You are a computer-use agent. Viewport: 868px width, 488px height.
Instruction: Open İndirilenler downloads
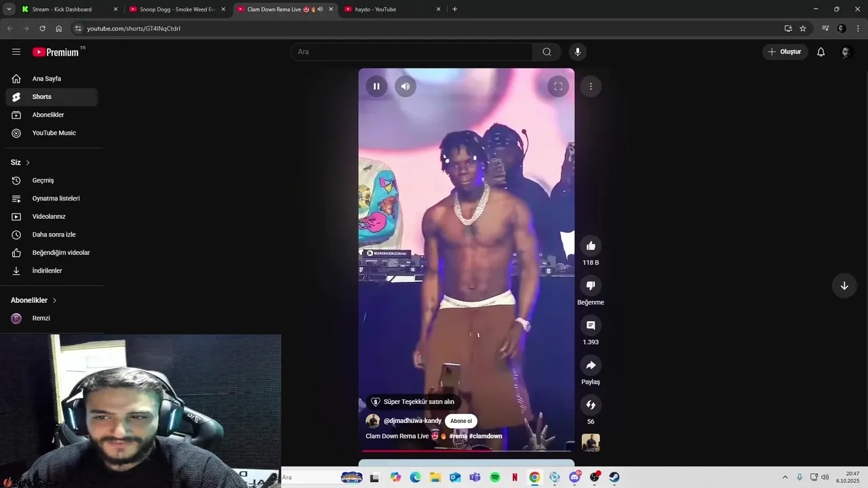point(52,270)
